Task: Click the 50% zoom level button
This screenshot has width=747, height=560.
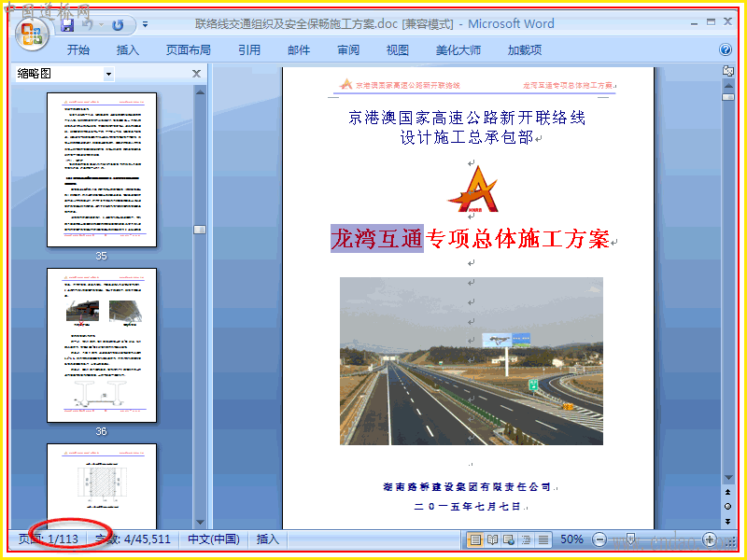Action: pyautogui.click(x=571, y=539)
